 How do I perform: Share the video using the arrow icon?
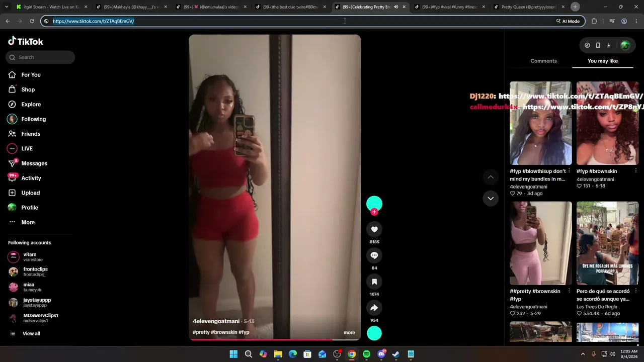pos(374,308)
